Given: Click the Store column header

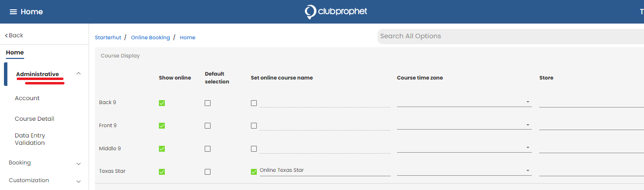Looking at the screenshot, I should tap(546, 78).
